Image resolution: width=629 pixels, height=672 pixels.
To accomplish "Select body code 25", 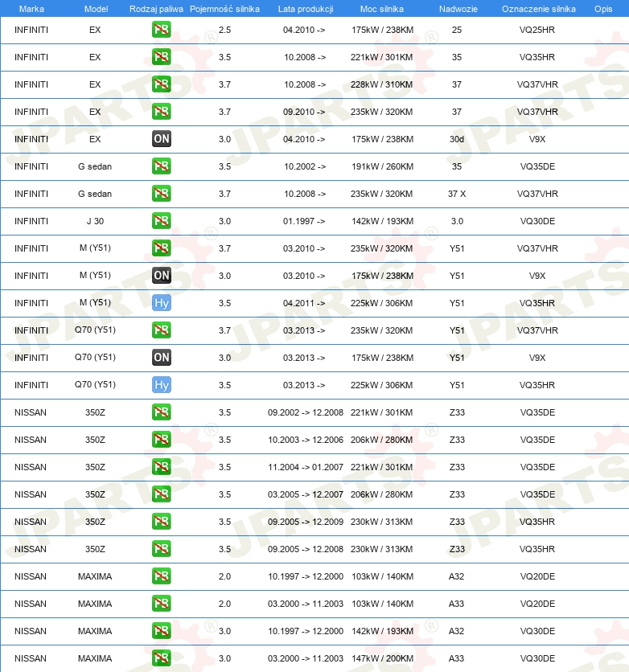I will (457, 30).
